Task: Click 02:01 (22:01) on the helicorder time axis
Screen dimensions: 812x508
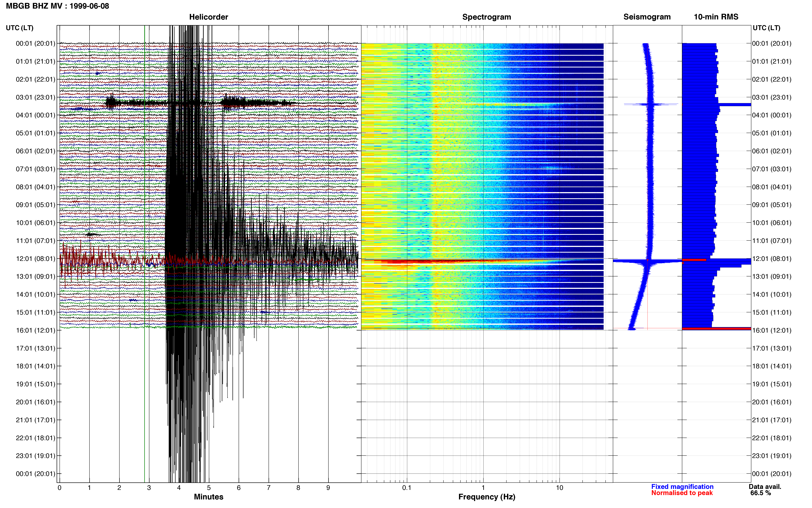Action: [36, 79]
